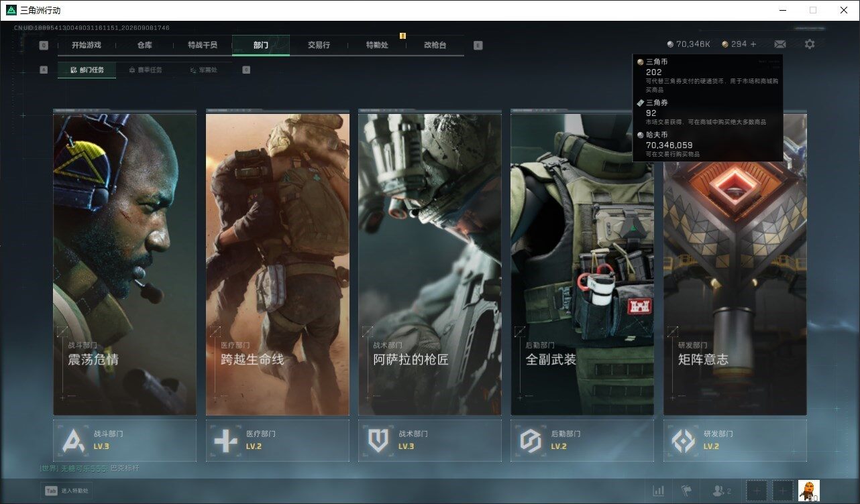The height and width of the screenshot is (504, 860).
Task: Open the 全副武装 mission card
Action: click(582, 264)
